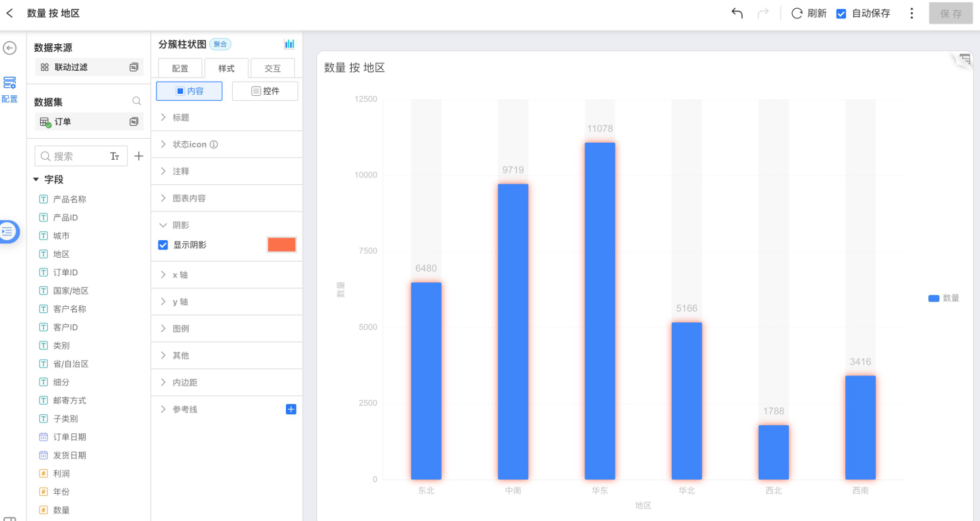Screen dimensions: 980x521
Task: Click the undo arrow icon
Action: tap(737, 14)
